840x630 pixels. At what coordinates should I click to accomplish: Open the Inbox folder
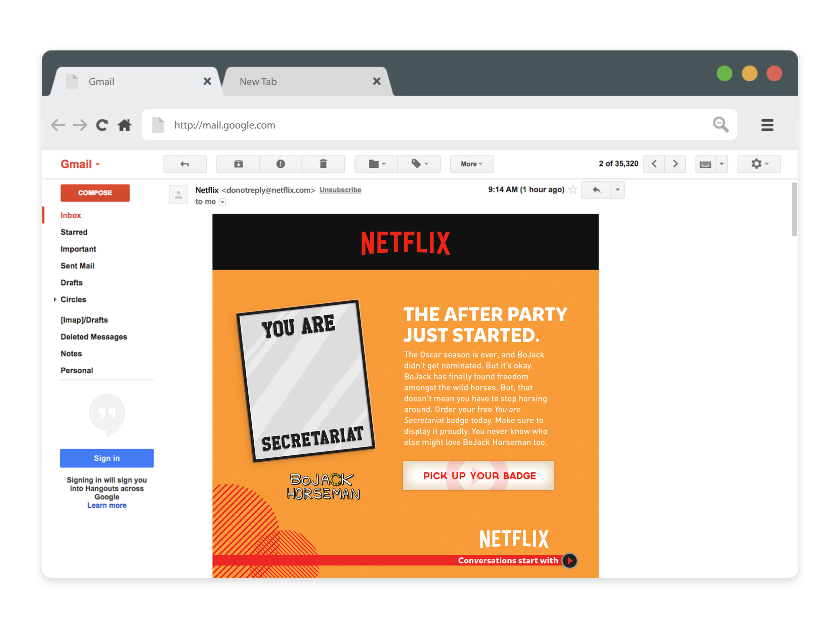click(x=71, y=215)
